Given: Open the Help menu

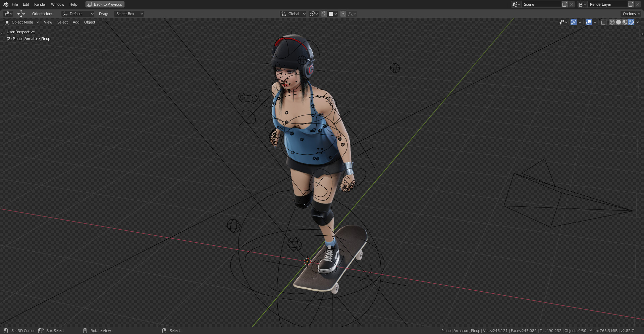Looking at the screenshot, I should (73, 4).
